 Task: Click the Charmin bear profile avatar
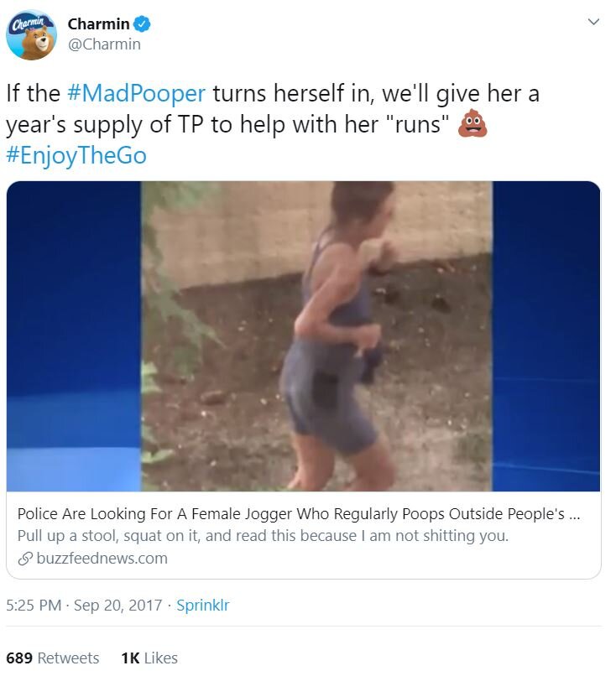point(32,35)
